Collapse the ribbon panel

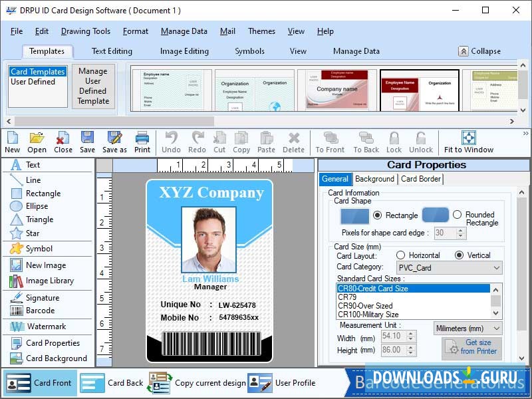(480, 51)
